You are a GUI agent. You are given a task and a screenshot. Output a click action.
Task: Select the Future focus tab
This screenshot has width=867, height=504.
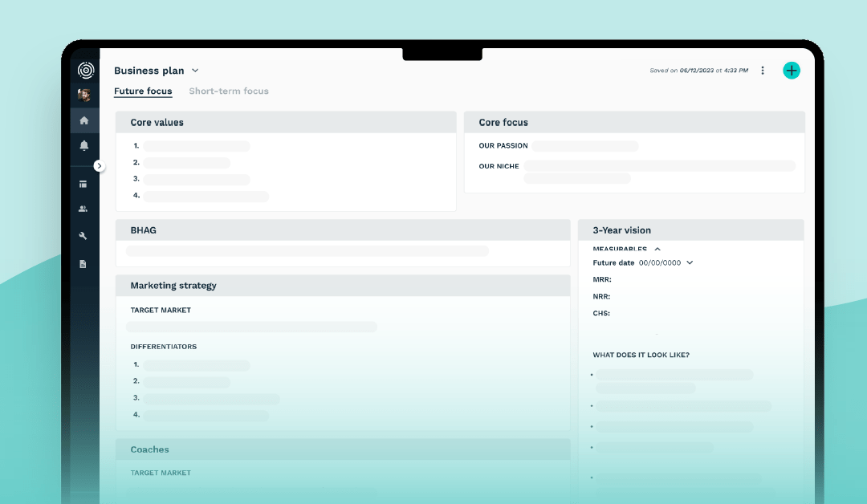coord(143,91)
